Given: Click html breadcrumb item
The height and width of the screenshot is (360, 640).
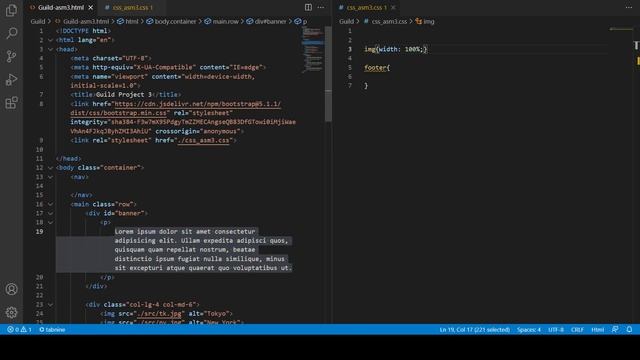Looking at the screenshot, I should (x=128, y=21).
